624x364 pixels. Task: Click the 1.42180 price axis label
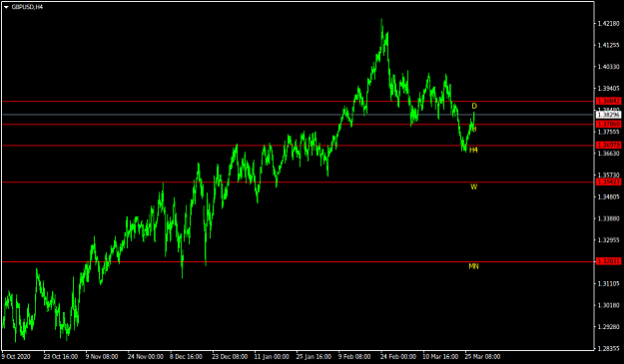[608, 24]
